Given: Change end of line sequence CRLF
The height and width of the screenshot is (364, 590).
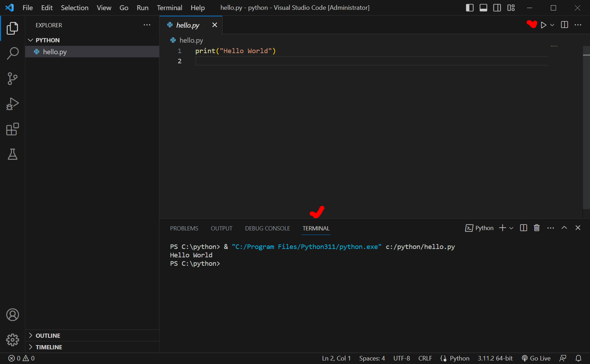Looking at the screenshot, I should point(425,358).
